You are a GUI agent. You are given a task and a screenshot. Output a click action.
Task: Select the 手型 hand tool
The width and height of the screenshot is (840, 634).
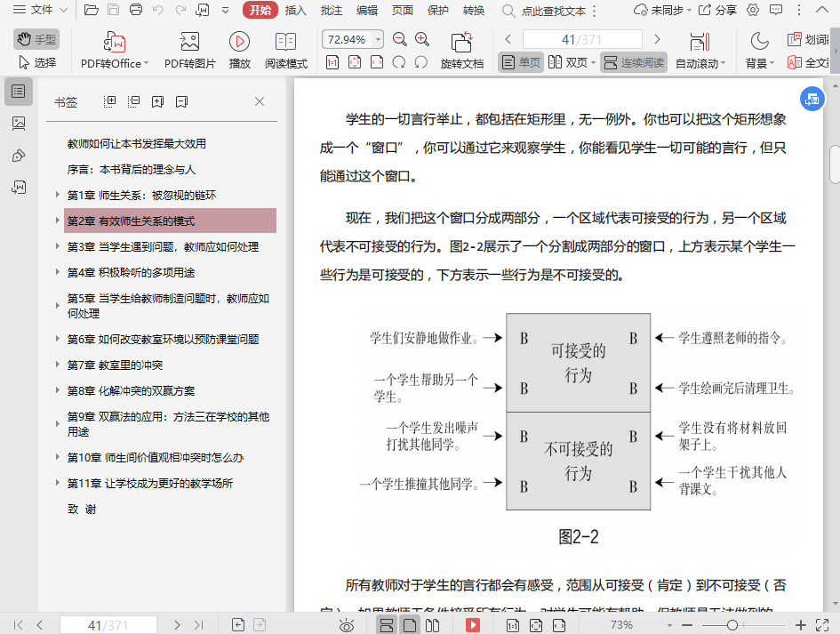tap(36, 39)
